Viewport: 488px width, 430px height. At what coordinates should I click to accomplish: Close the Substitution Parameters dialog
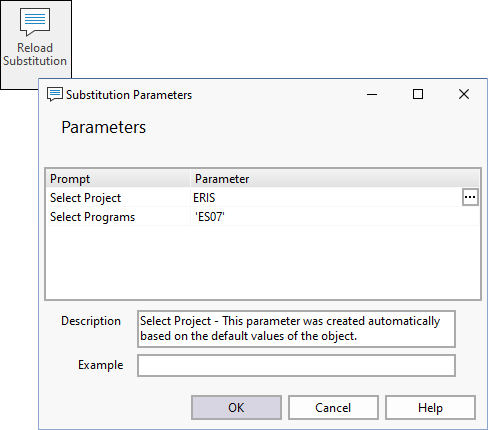pyautogui.click(x=464, y=94)
